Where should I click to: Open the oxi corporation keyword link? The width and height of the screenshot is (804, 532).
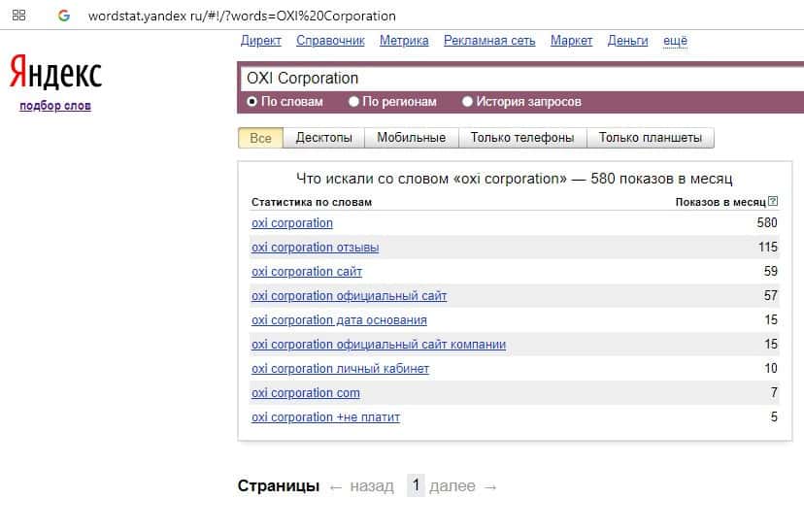pyautogui.click(x=291, y=223)
